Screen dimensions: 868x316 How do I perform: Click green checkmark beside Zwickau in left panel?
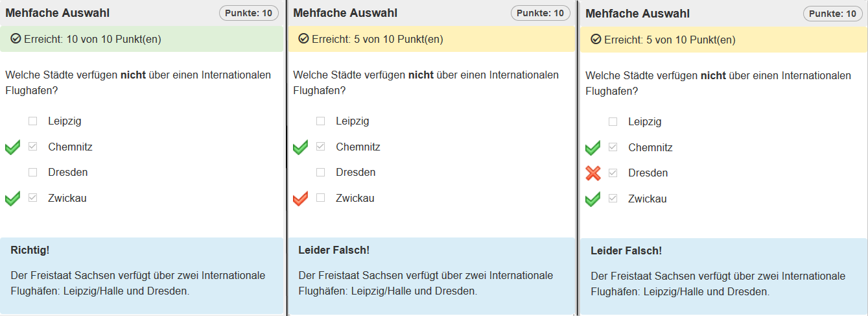12,199
